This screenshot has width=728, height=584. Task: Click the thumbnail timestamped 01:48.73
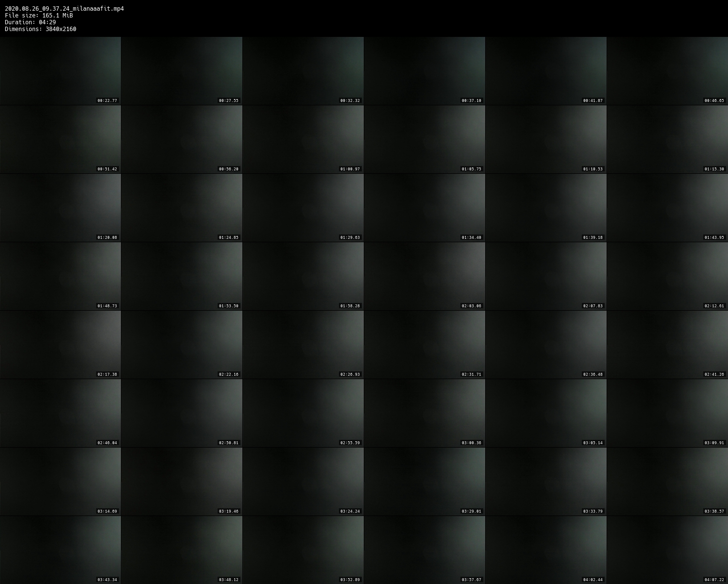(60, 276)
